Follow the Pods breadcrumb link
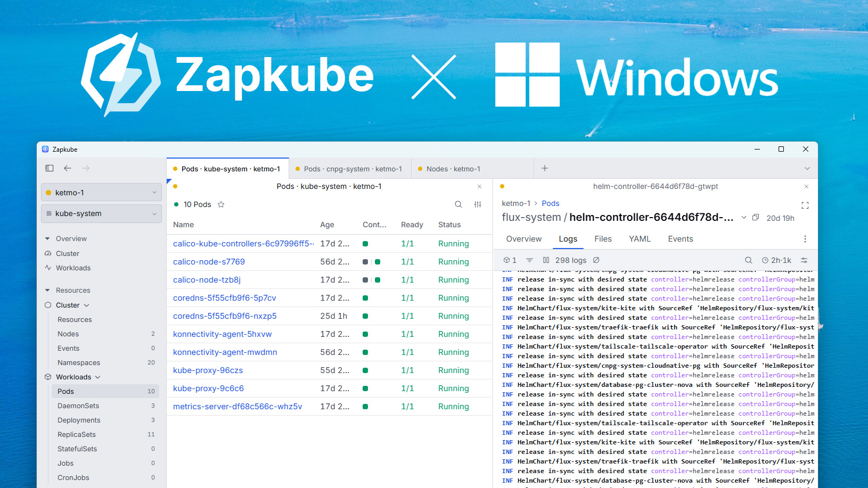Screen dimensions: 868x488 (x=551, y=203)
